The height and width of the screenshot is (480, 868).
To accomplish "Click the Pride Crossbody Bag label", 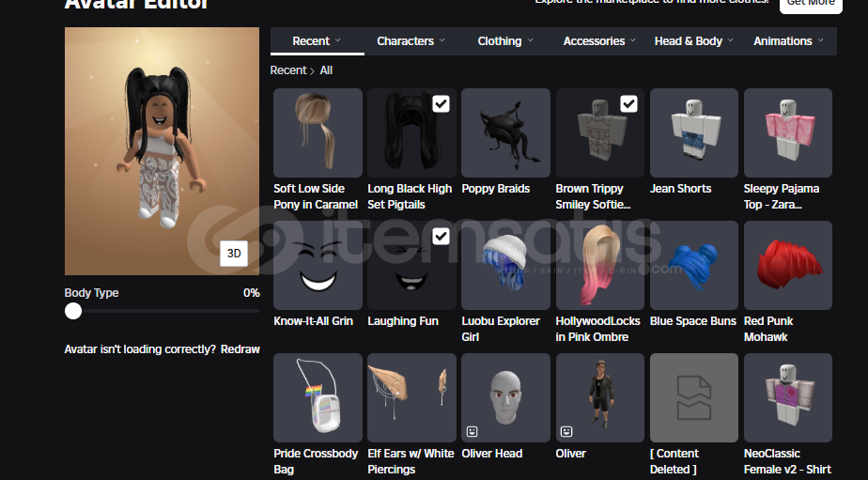I will (x=316, y=461).
